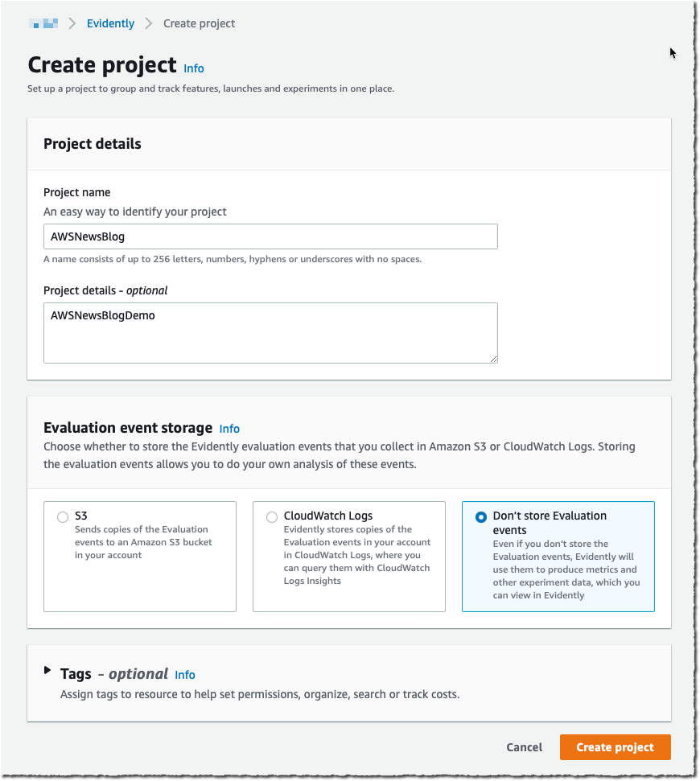Viewport: 700px width, 781px height.
Task: Click the AWS service icon in the breadcrumb
Action: tap(43, 23)
